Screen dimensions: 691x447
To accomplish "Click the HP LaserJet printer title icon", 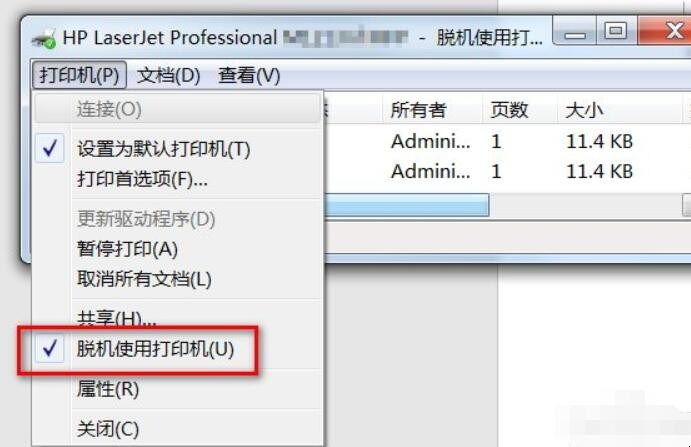I will 44,38.
